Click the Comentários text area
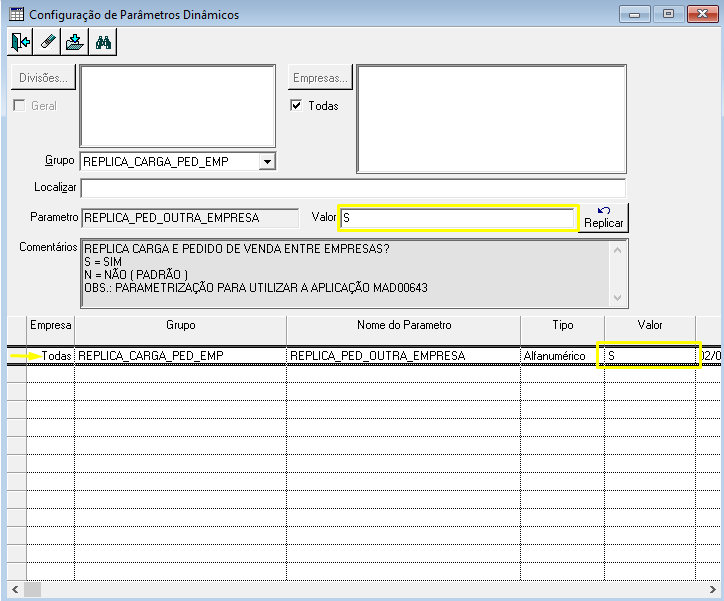724x601 pixels. pyautogui.click(x=345, y=273)
